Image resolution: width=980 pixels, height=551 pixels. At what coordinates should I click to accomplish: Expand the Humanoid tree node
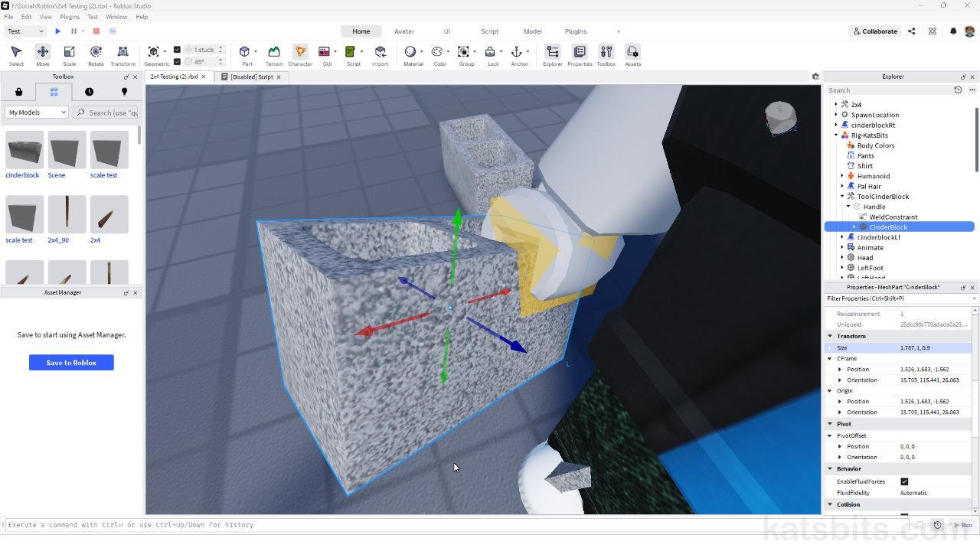tap(842, 176)
